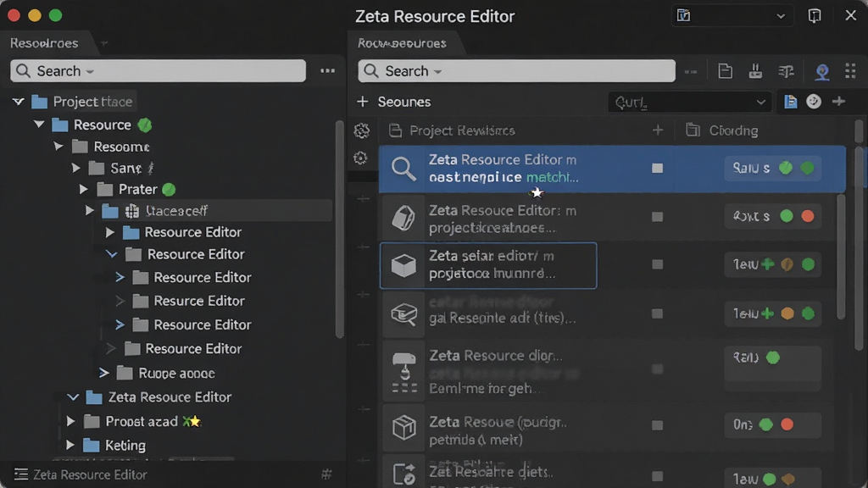Open the grid dots menu icon

coord(850,70)
